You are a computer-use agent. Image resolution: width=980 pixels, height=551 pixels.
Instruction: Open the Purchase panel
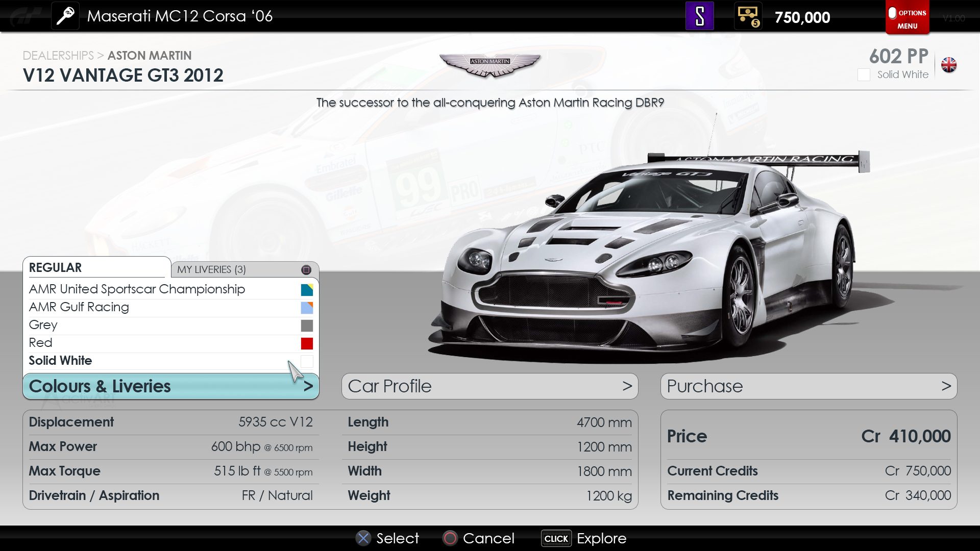coord(808,386)
